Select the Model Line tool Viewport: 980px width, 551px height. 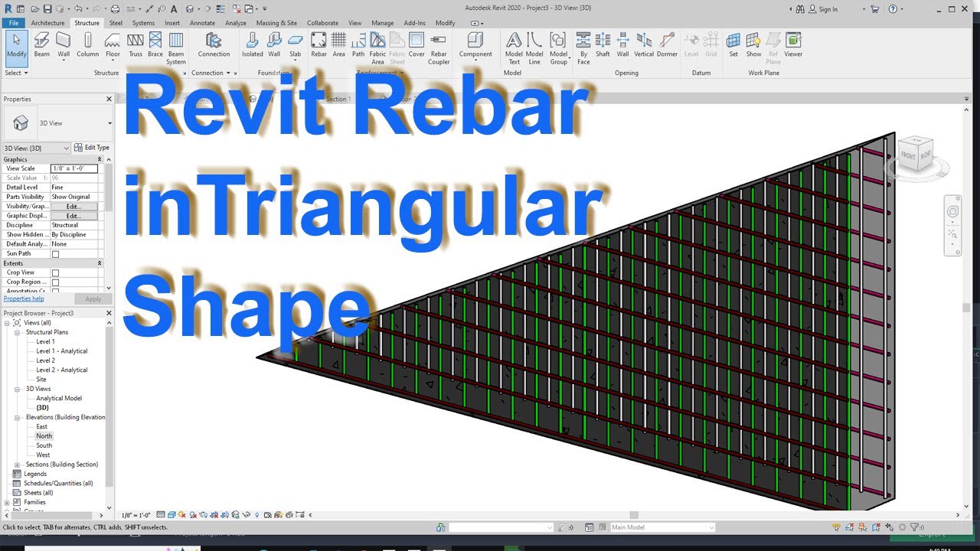point(534,48)
